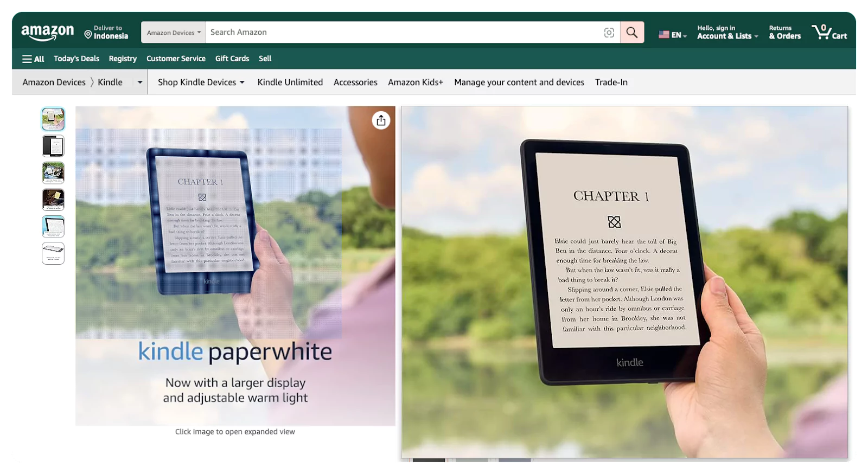This screenshot has width=868, height=474.
Task: Expand the breadcrumb dropdown arrow beside Kindle
Action: pos(140,82)
